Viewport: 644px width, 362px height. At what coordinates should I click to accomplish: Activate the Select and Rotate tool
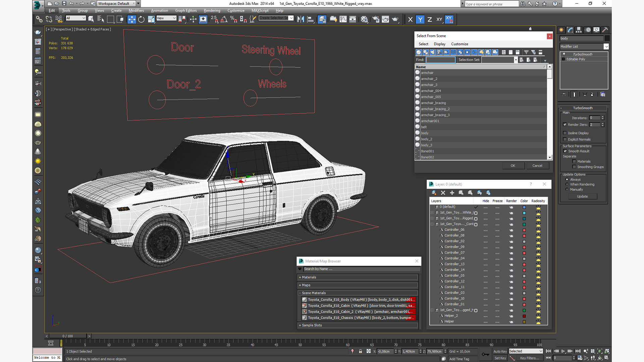coord(141,19)
